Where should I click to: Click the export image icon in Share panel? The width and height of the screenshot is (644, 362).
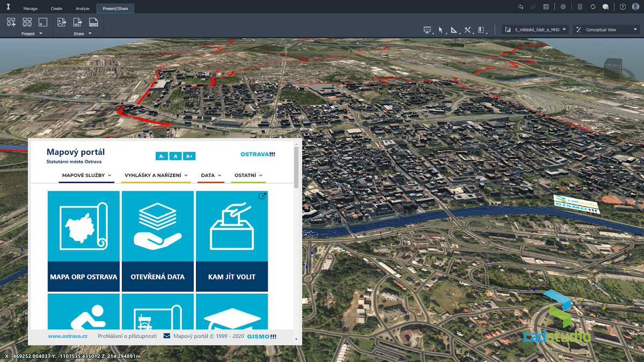62,22
